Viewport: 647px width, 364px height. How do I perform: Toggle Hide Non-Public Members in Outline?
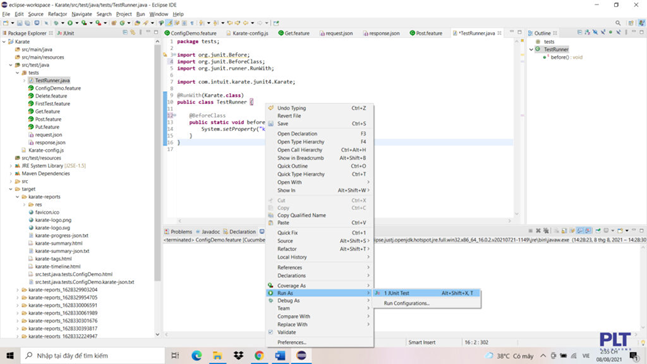click(610, 33)
